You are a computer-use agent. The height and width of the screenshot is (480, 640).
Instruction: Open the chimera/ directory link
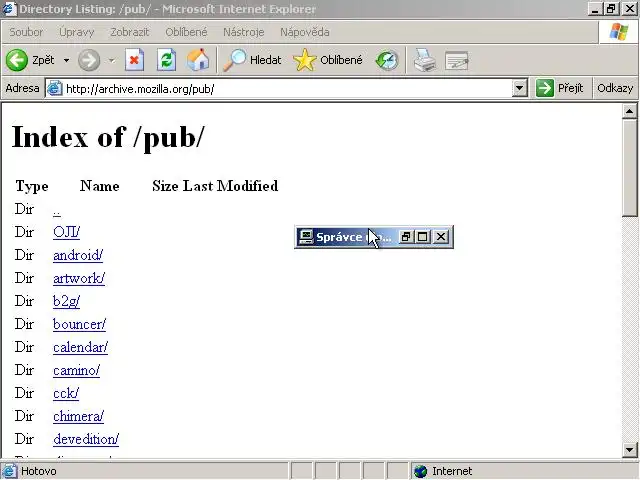click(78, 416)
